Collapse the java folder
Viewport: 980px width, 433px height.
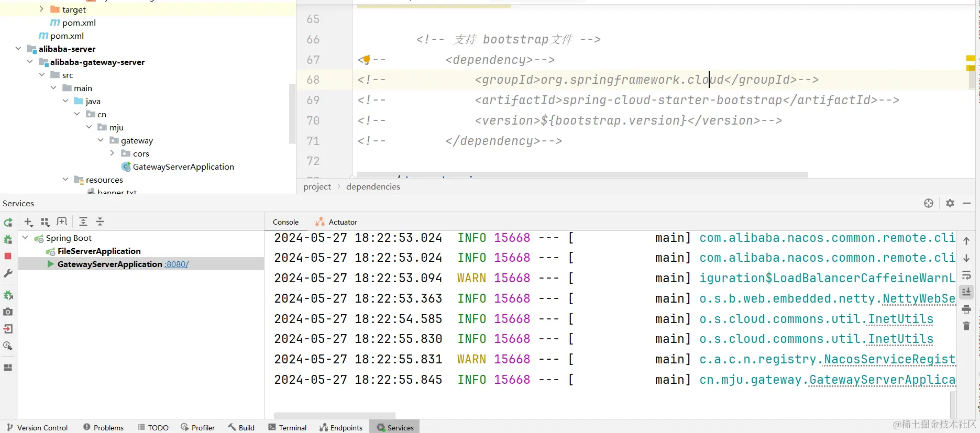coord(65,101)
